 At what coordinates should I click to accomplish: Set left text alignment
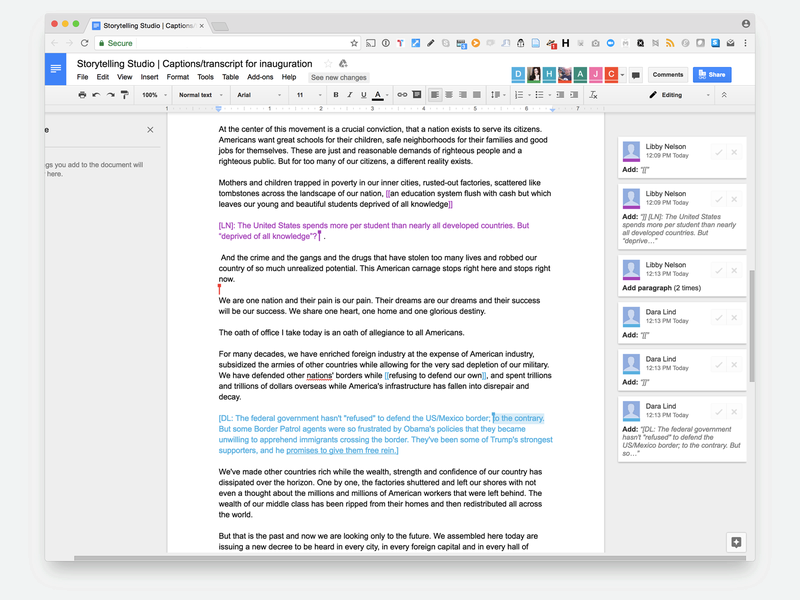[x=435, y=95]
